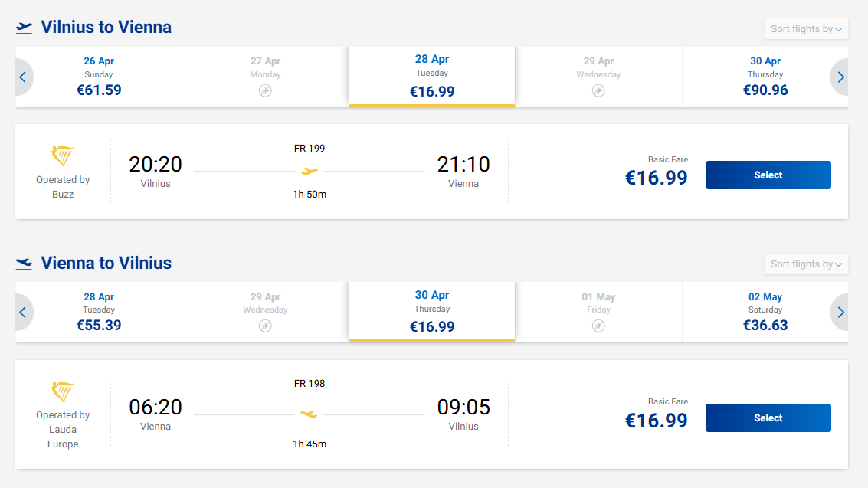The width and height of the screenshot is (868, 488).
Task: Choose 28 Apr Tuesday €55.39 return tab
Action: pos(99,313)
